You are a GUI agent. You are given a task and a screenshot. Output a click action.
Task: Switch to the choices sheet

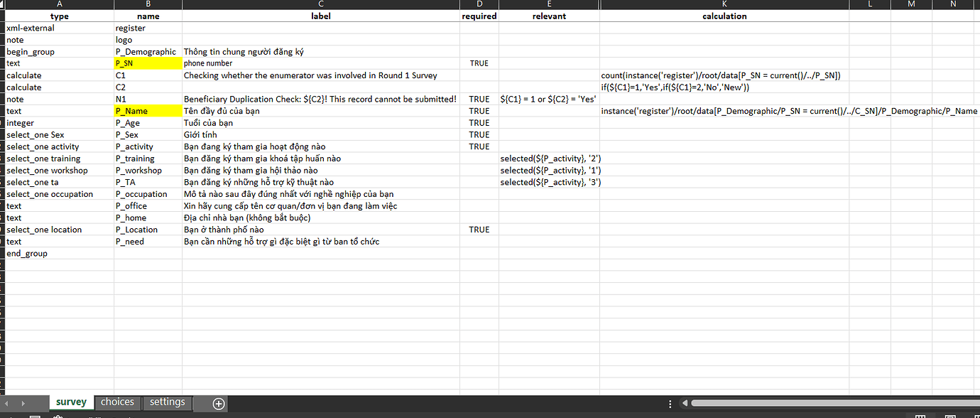tap(117, 402)
